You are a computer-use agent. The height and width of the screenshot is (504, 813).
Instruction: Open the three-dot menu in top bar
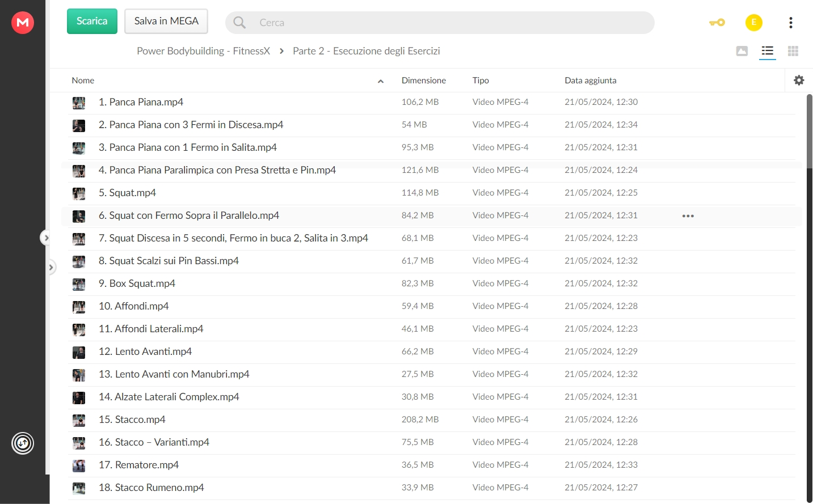[790, 23]
